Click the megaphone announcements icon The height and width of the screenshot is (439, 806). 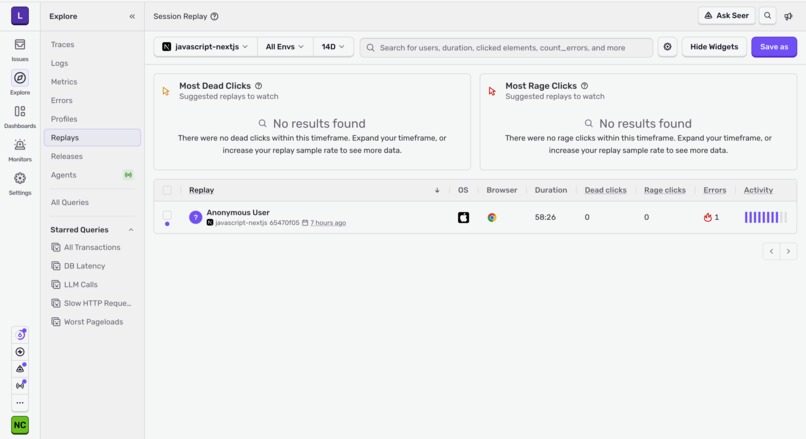pyautogui.click(x=788, y=16)
